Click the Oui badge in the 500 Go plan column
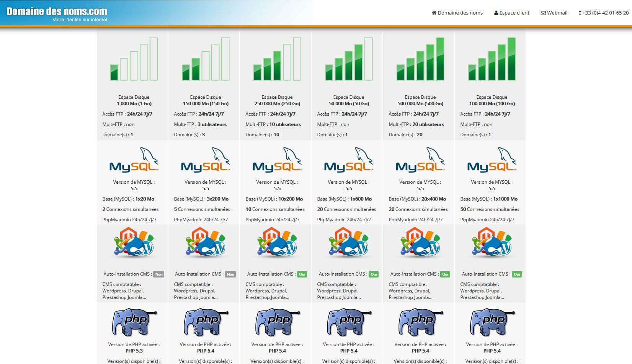The height and width of the screenshot is (364, 632). 445,274
